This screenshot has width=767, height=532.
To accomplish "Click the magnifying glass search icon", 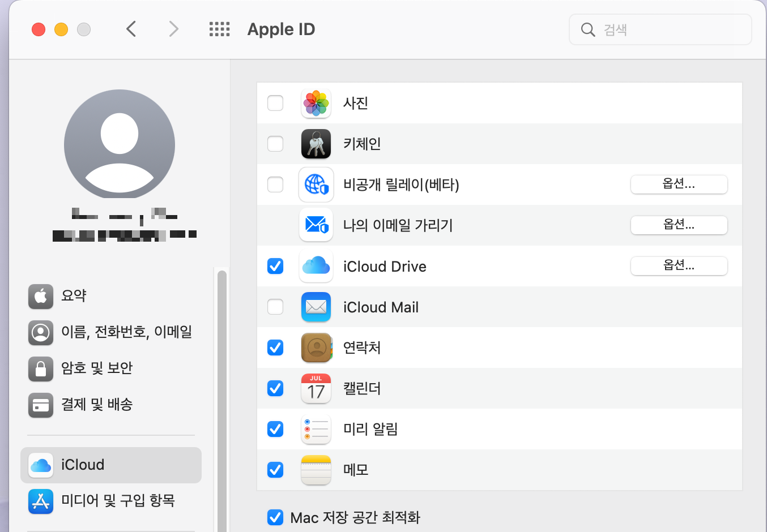I will [x=588, y=29].
